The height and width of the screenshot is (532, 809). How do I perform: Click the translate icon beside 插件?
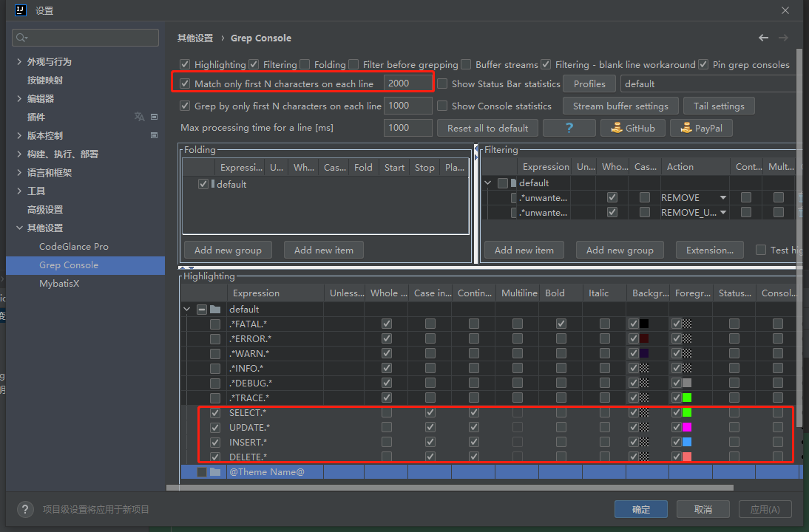(x=139, y=117)
